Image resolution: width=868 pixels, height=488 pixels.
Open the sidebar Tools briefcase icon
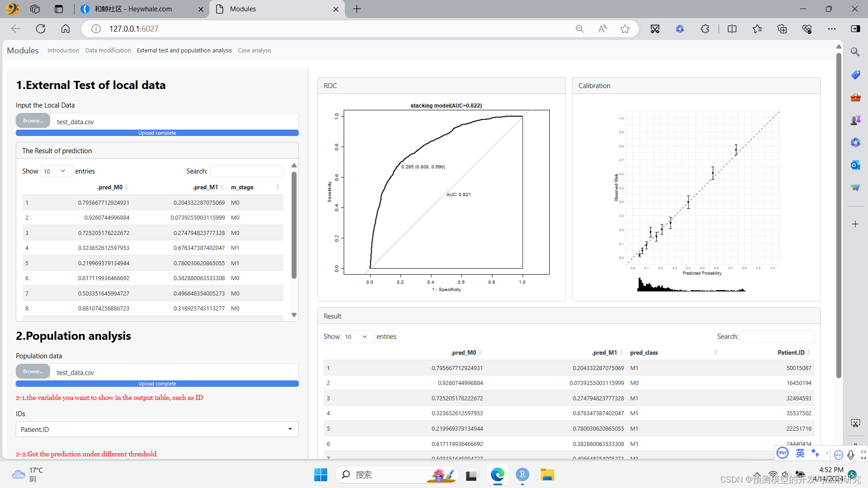click(x=855, y=97)
